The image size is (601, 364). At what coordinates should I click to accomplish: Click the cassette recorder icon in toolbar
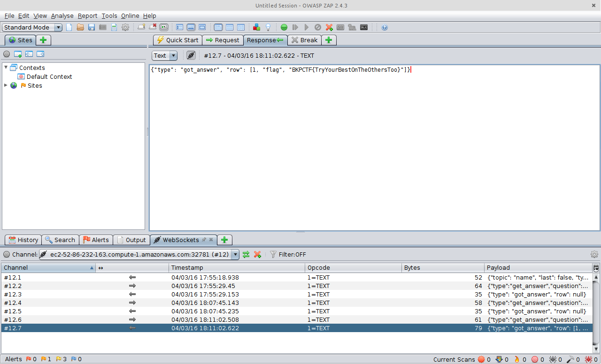[x=364, y=27]
